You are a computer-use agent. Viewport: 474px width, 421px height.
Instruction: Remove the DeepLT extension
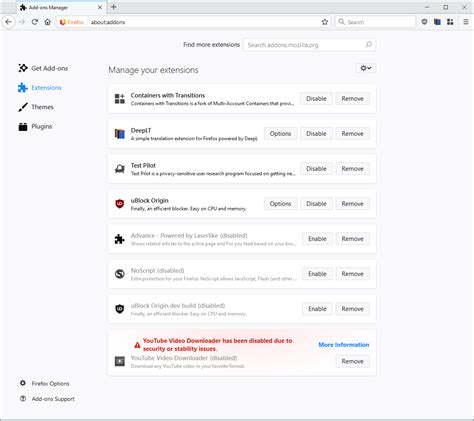352,134
